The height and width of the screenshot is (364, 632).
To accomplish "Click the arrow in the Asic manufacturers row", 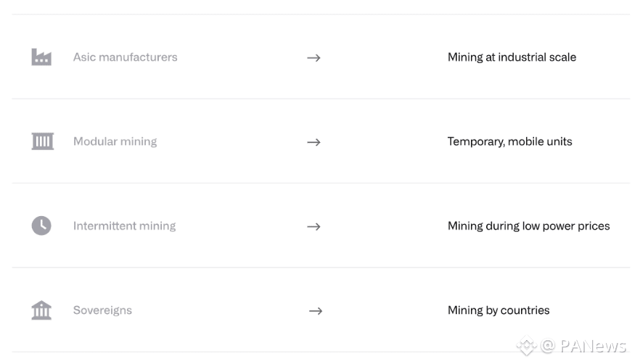I will 313,58.
